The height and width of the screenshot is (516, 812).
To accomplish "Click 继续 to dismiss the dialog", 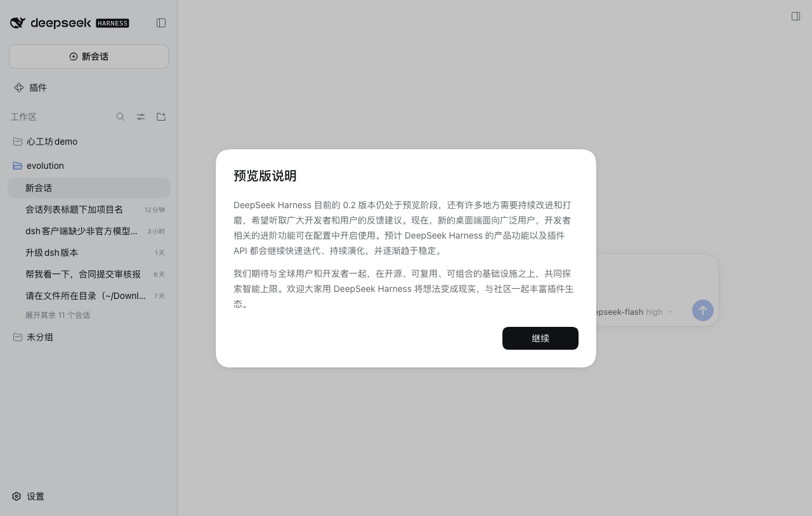I will pos(540,338).
